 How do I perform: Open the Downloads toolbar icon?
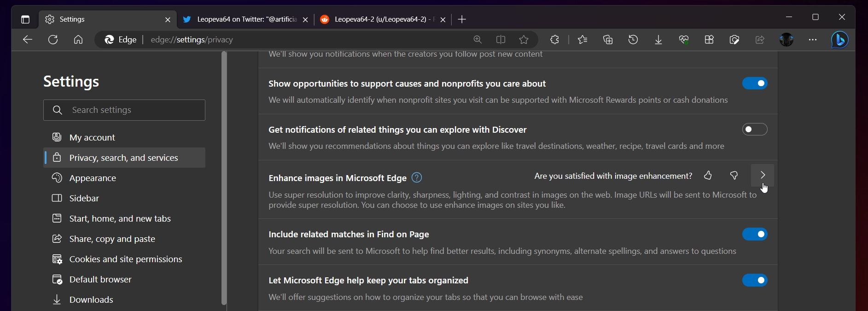658,40
